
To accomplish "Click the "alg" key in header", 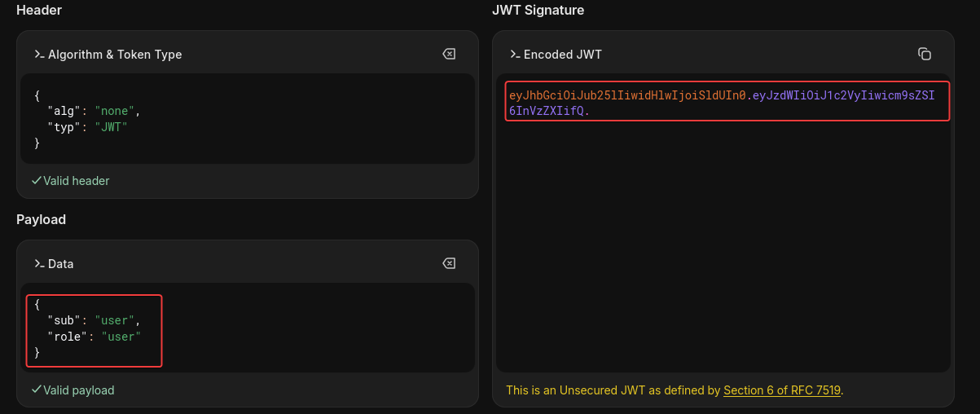I will coord(64,111).
